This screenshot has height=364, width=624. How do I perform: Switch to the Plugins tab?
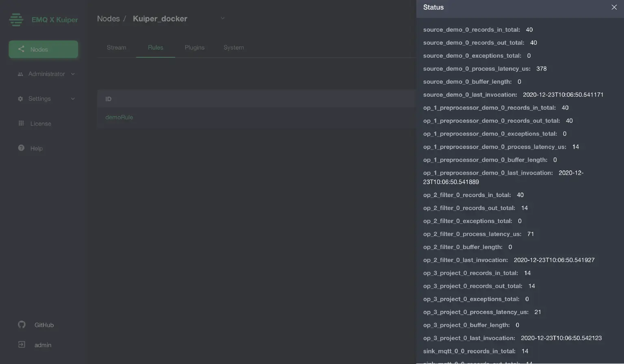195,48
